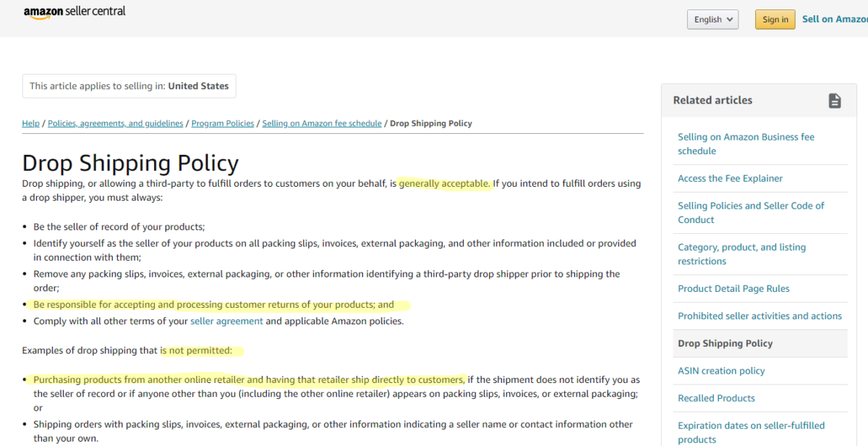868x446 pixels.
Task: Open the Selling on Amazon fee schedule breadcrumb
Action: coord(322,123)
